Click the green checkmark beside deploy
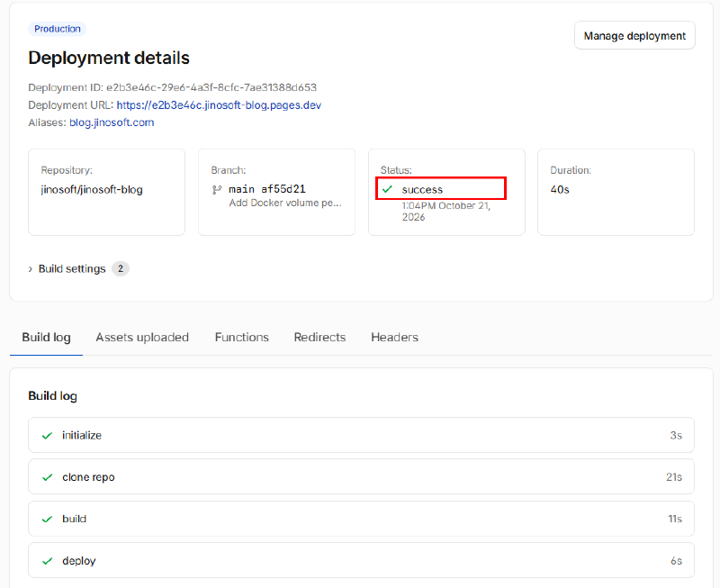This screenshot has height=588, width=720. (x=48, y=561)
